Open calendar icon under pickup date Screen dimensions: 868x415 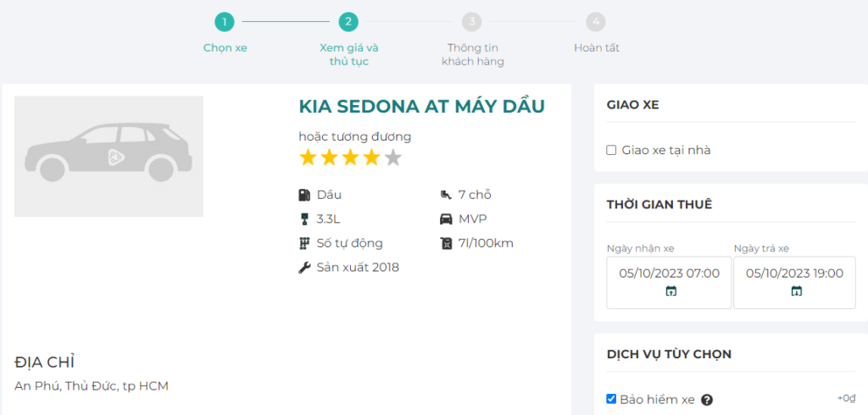point(670,291)
